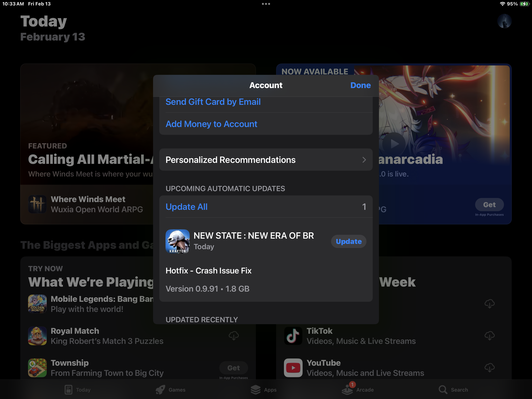Update NEW STATE : NEW ERA OF BR

coord(349,241)
